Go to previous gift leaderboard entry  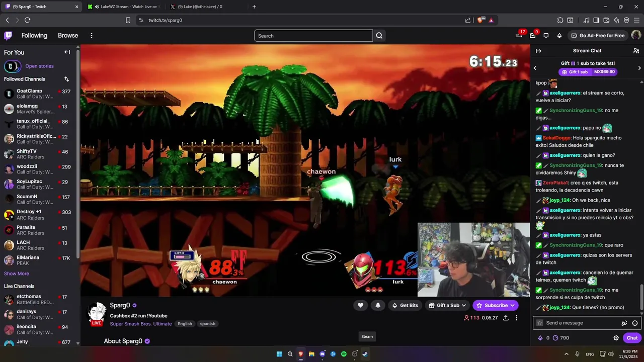click(535, 68)
